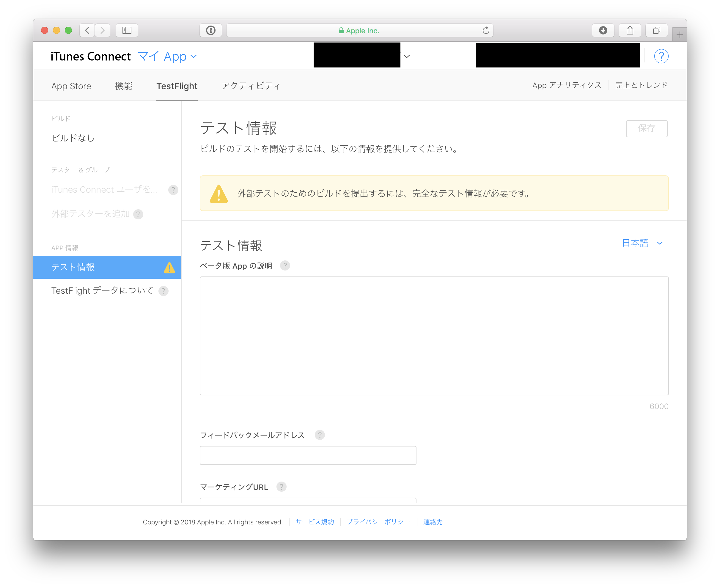
Task: Click the 保存 button
Action: pyautogui.click(x=647, y=129)
